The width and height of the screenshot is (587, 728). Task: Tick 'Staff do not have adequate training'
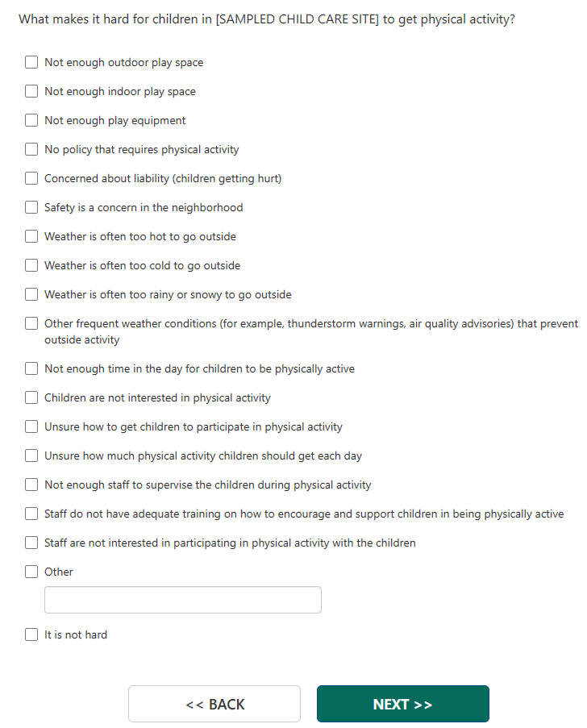click(31, 514)
